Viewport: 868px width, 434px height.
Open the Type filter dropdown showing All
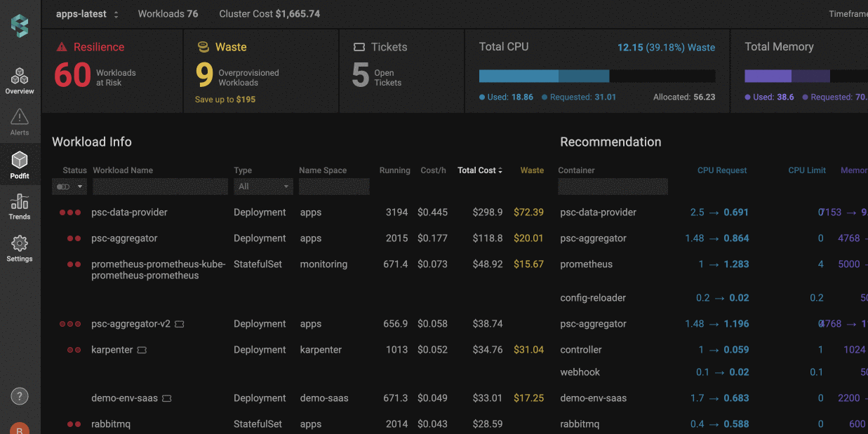264,187
